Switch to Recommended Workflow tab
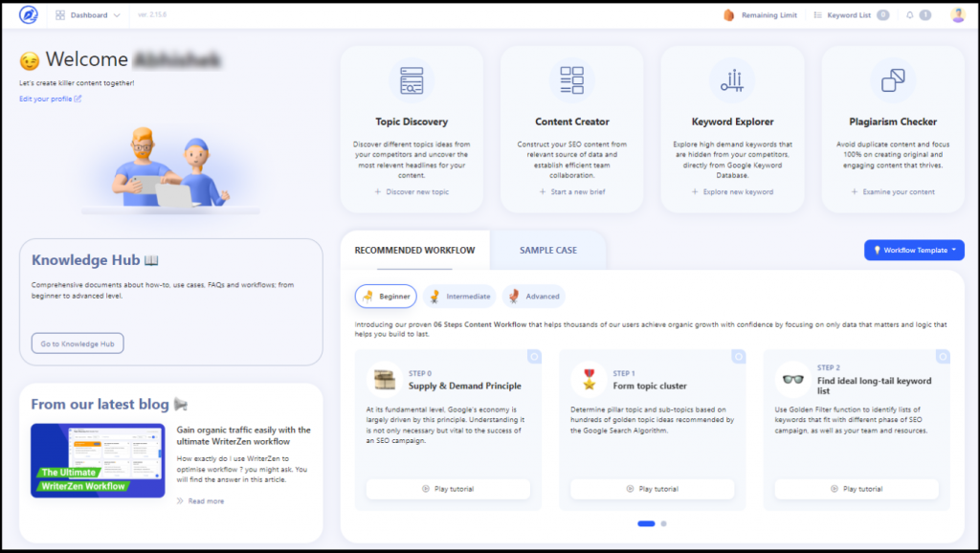The width and height of the screenshot is (980, 553). (x=415, y=250)
